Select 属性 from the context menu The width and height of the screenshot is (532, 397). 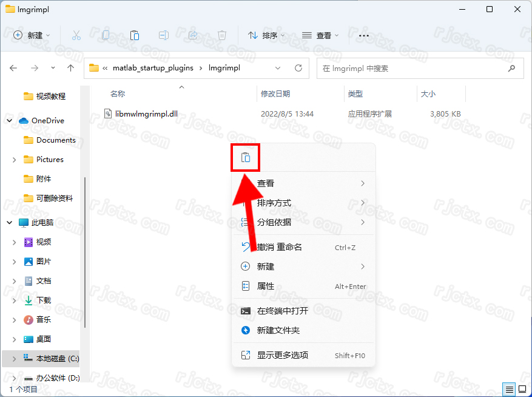[266, 286]
